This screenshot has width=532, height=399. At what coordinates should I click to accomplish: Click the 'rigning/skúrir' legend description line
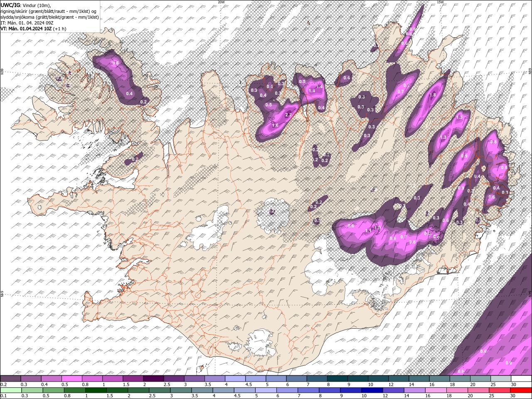[49, 11]
